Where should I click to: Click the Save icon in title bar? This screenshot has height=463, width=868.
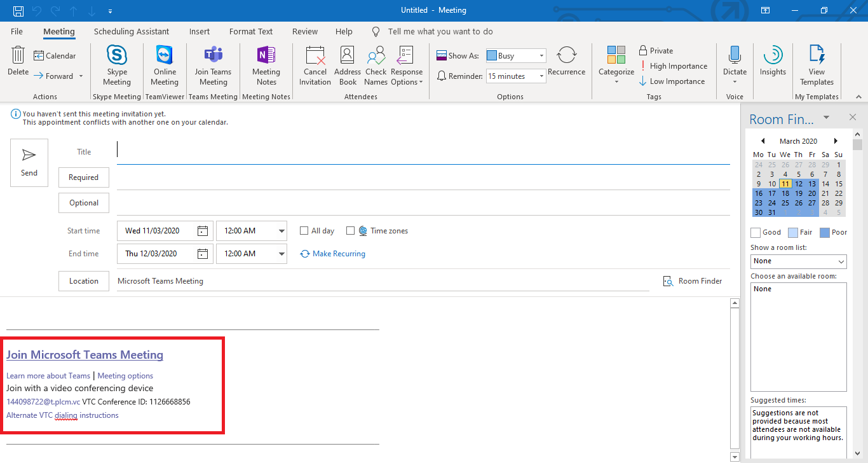pyautogui.click(x=18, y=11)
